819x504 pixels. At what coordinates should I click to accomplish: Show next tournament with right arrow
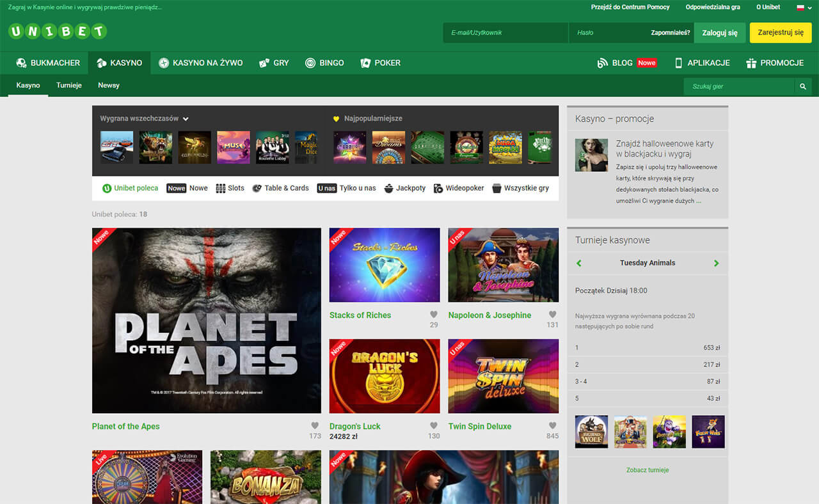(x=716, y=263)
